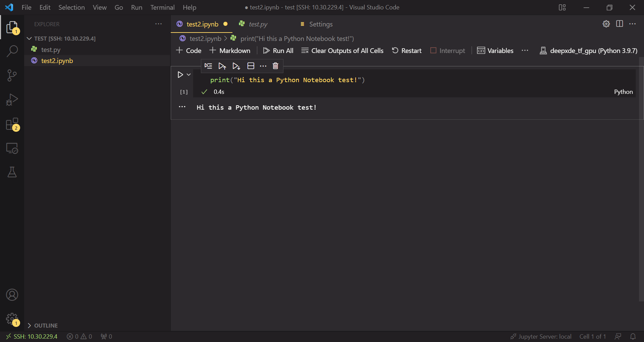The width and height of the screenshot is (644, 342).
Task: Execute cell and below
Action: (x=236, y=66)
